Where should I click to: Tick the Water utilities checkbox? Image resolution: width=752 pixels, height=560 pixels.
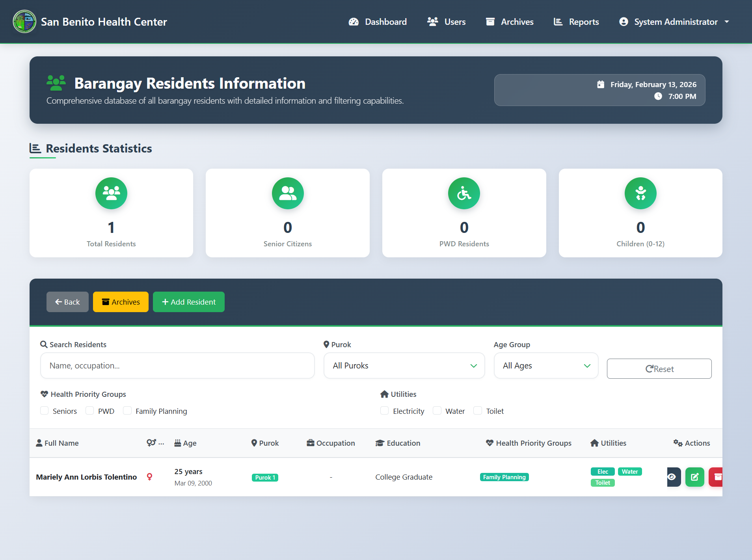pyautogui.click(x=437, y=411)
